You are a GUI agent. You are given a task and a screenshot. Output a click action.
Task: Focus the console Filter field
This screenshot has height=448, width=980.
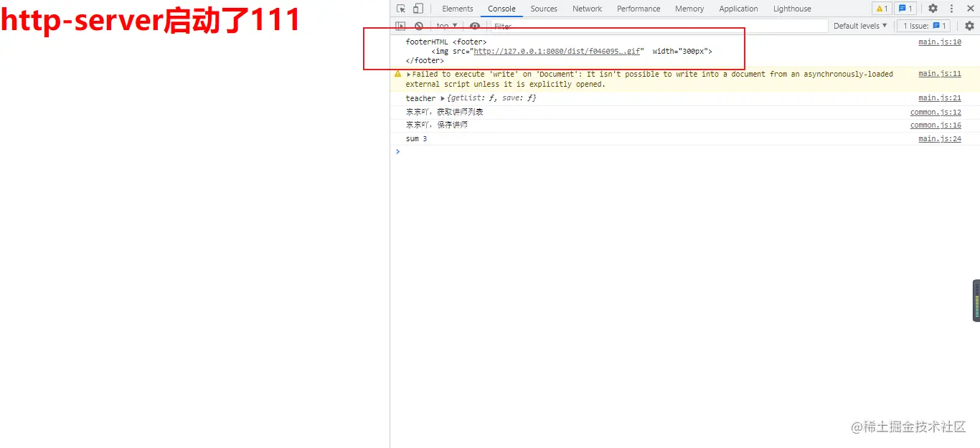pos(659,26)
